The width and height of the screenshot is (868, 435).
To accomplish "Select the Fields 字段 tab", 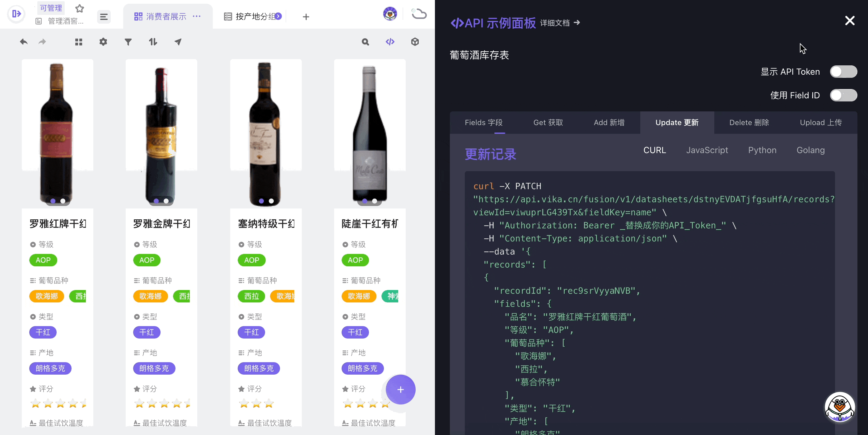I will [484, 123].
